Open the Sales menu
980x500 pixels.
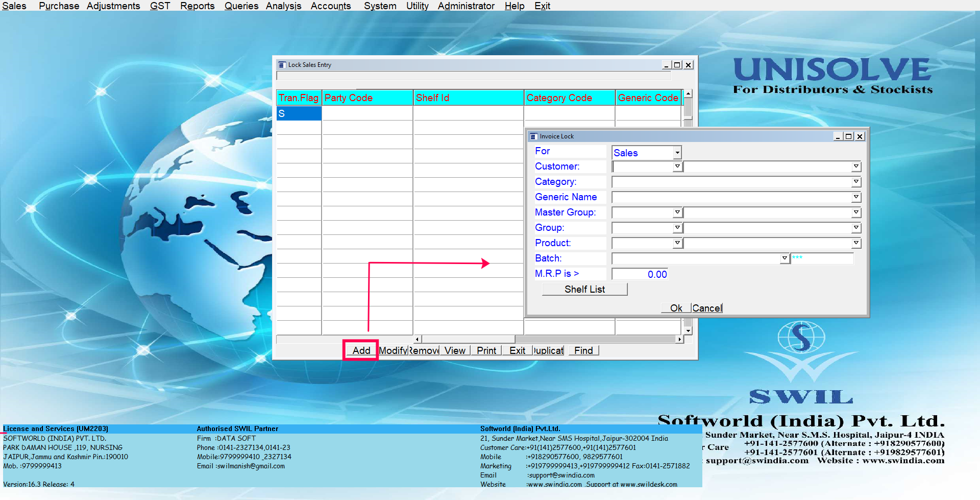[x=14, y=6]
